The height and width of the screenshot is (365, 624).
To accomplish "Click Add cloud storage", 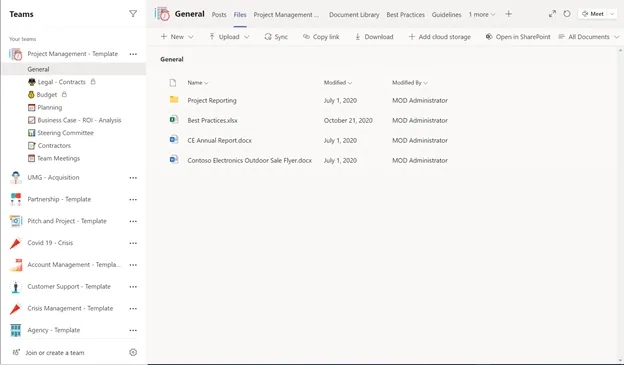I will pos(439,37).
